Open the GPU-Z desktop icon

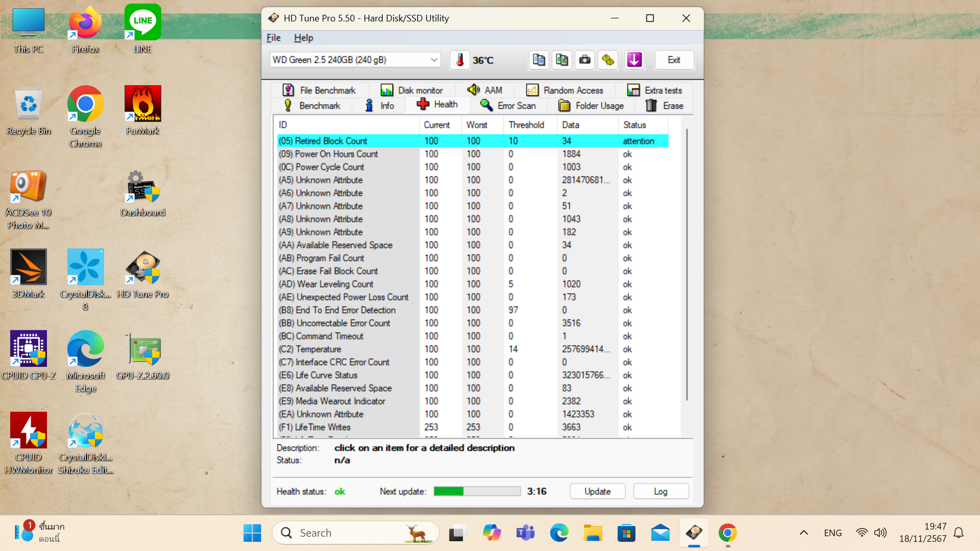(143, 356)
